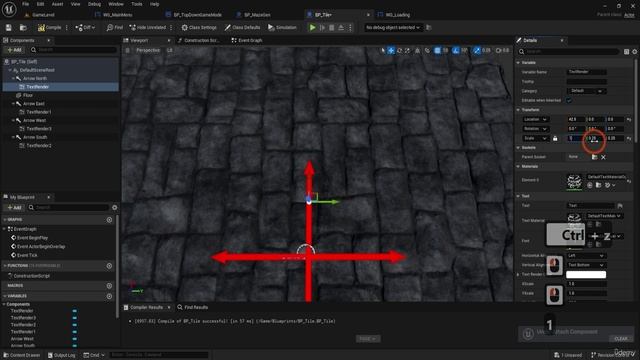Play the level in editor
The width and height of the screenshot is (640, 360).
pos(312,28)
